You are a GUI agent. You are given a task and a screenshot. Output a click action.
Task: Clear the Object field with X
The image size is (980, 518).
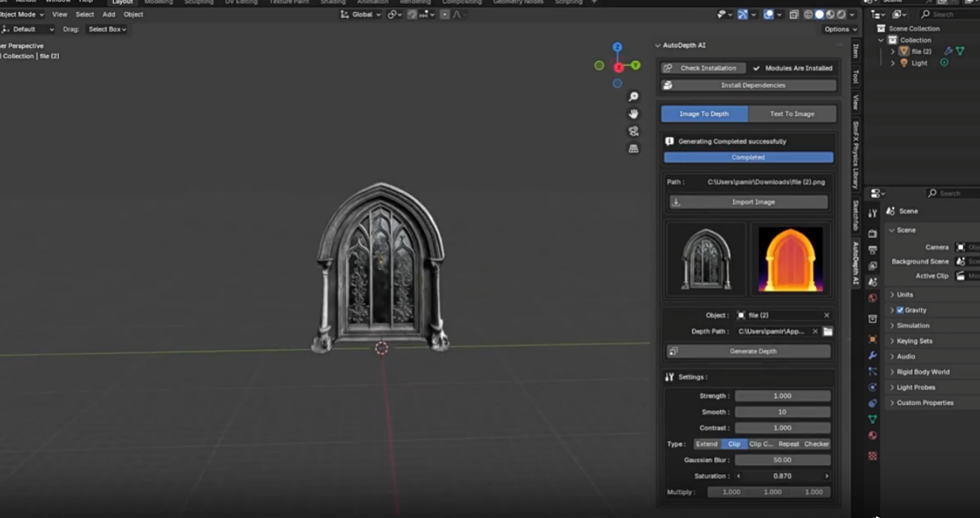(826, 316)
